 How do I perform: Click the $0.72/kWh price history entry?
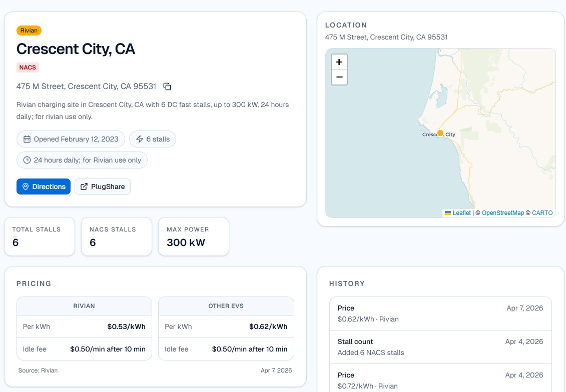[x=440, y=378]
